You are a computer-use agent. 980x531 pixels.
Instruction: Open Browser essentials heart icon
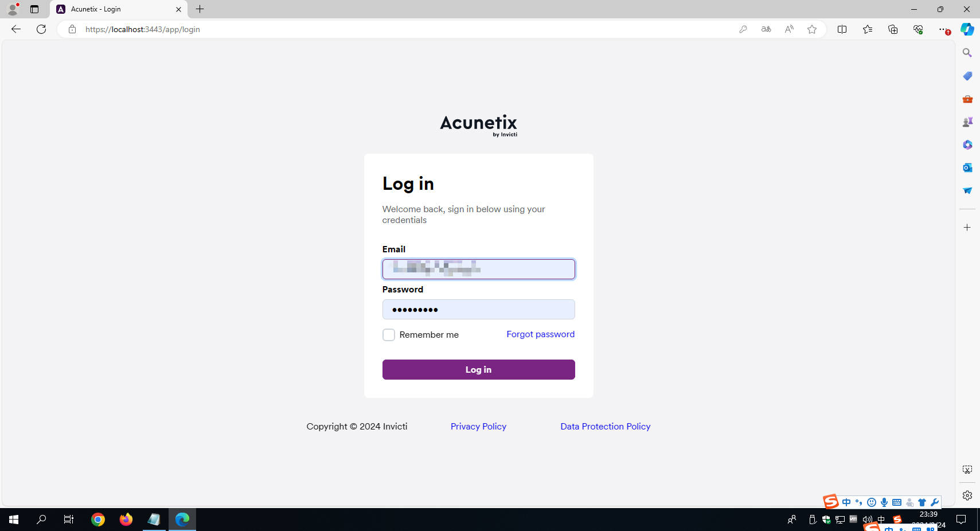[918, 29]
